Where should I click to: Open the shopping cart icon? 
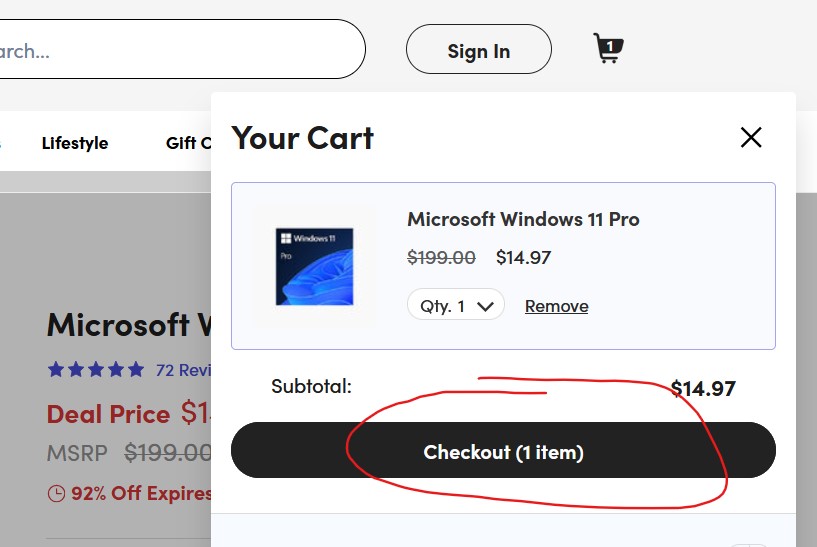coord(607,48)
